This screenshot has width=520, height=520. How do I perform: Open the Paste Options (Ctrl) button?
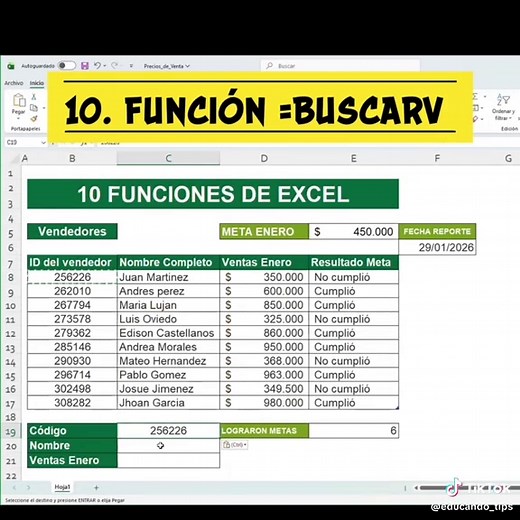pyautogui.click(x=235, y=445)
